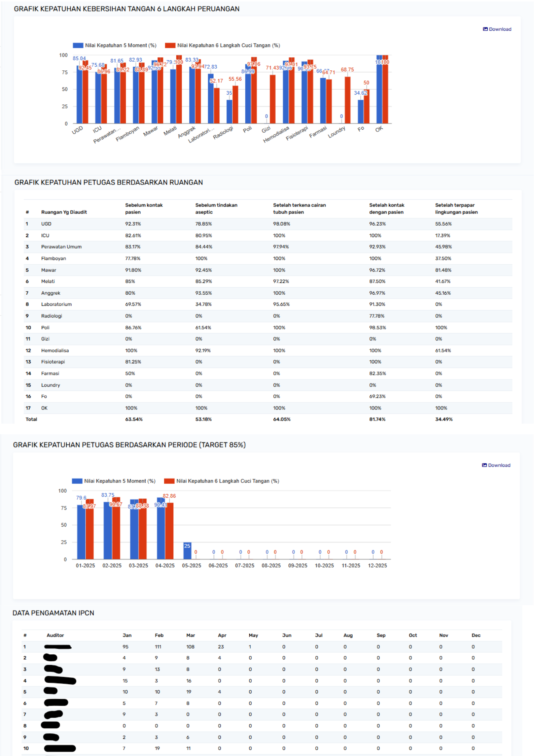Click the red 6 Langkah legend swatch in the room chart

point(170,45)
